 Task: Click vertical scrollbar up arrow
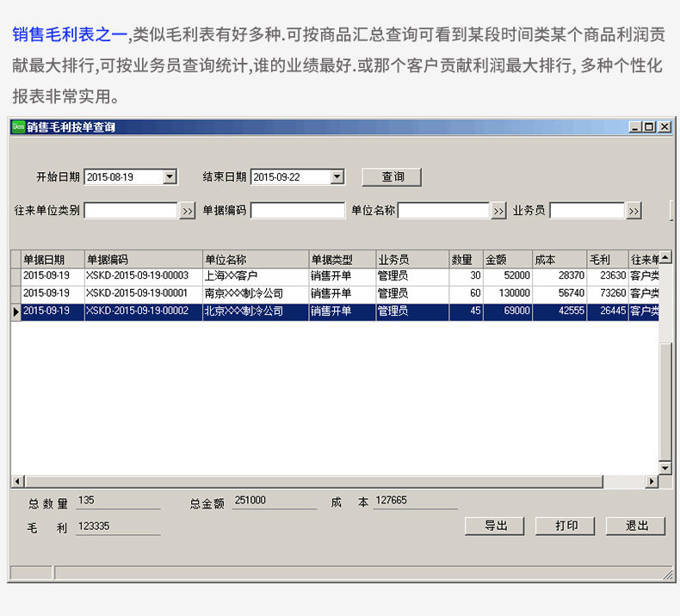click(665, 257)
